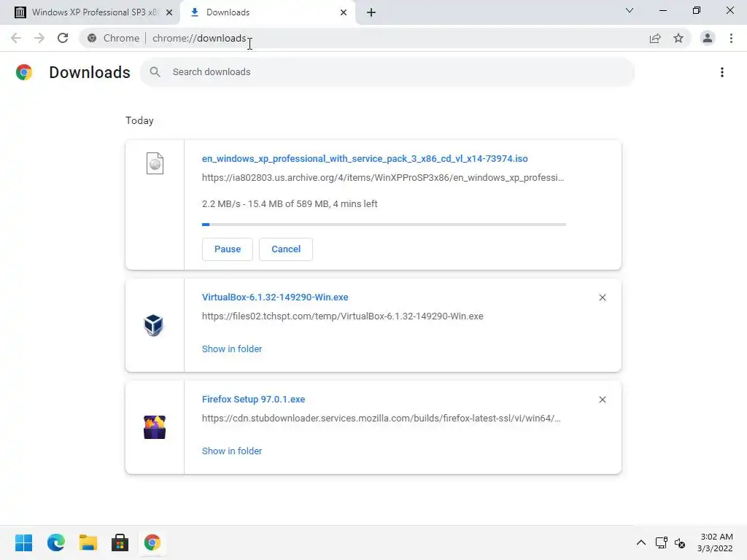The width and height of the screenshot is (747, 560).
Task: Open the en_windows_xp_professional ISO file link
Action: tap(365, 158)
